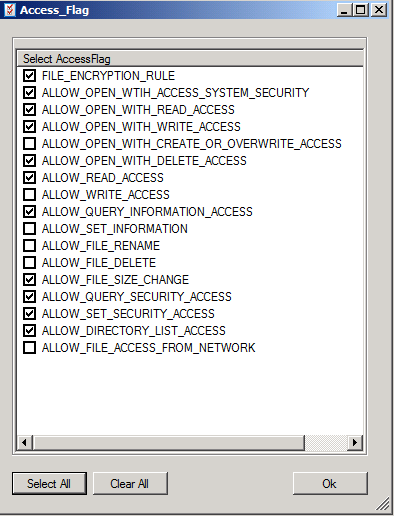Check the ALLOW_WRITE_ACCESS box
Image resolution: width=394 pixels, height=516 pixels.
click(x=29, y=195)
